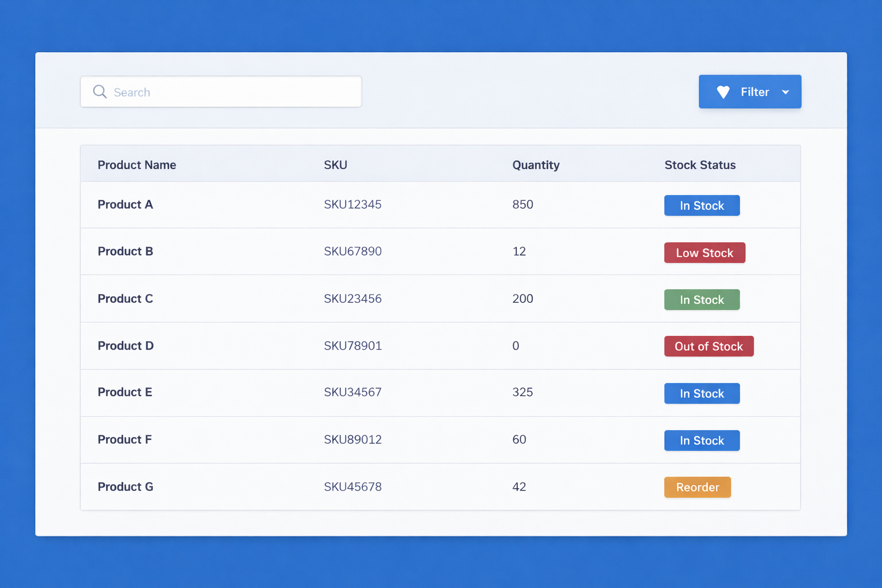
Task: Type in the Search input field
Action: (x=230, y=92)
